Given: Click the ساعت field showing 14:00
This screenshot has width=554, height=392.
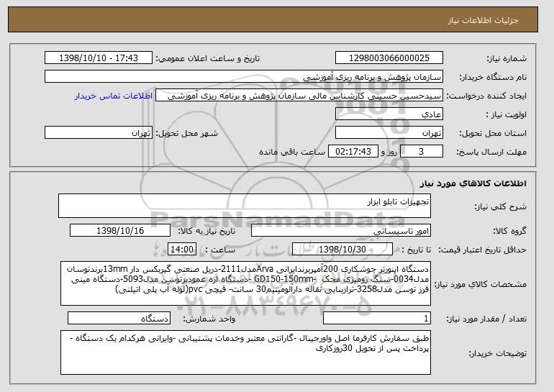Looking at the screenshot, I should tap(182, 250).
